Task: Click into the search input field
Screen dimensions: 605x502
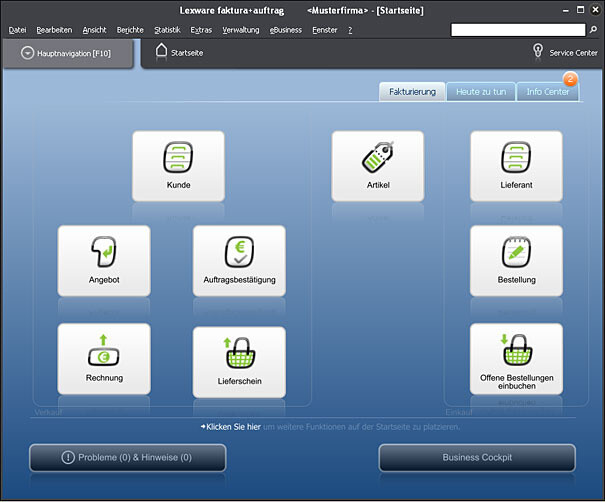Action: (510, 31)
